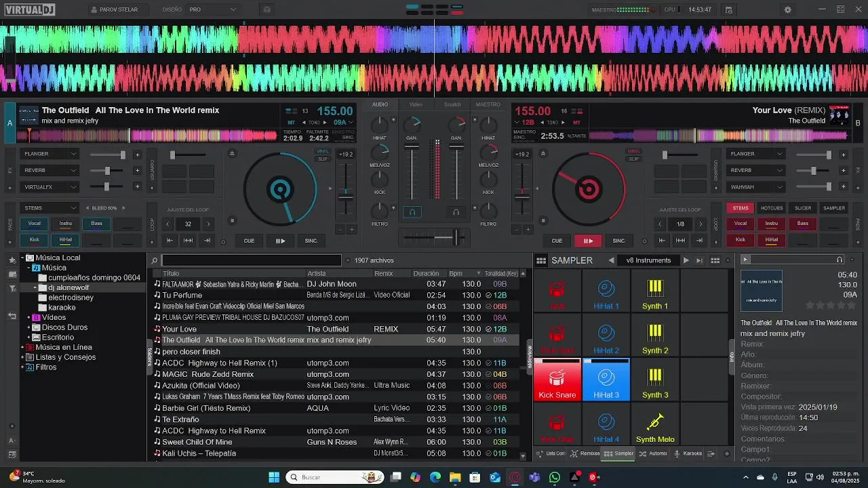
Task: Trigger the Synth 1 piano pad
Action: [655, 291]
